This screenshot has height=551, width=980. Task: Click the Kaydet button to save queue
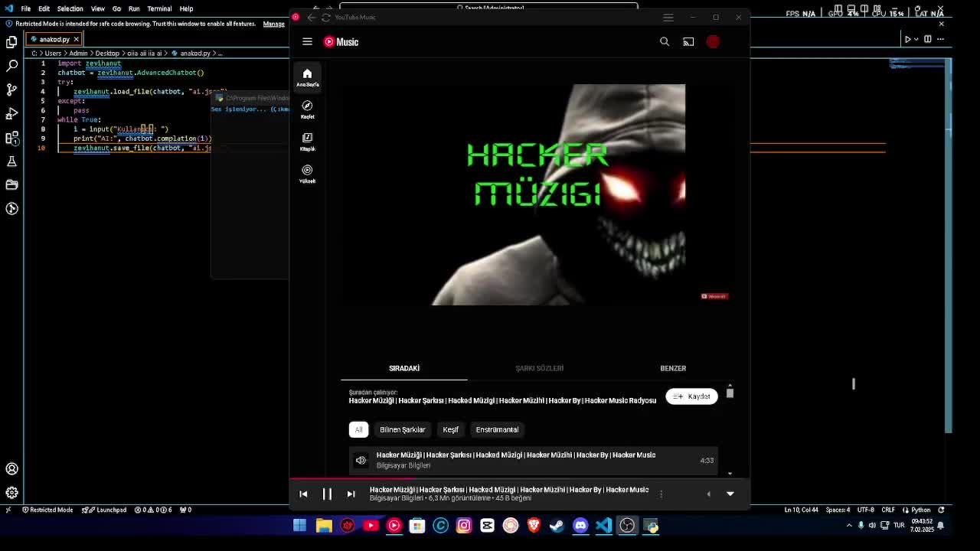691,396
